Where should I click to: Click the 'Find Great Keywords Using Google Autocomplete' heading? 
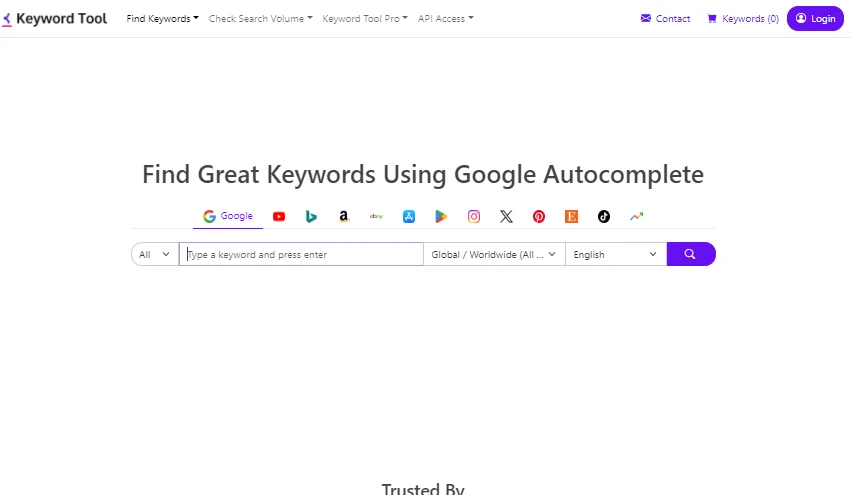(423, 175)
